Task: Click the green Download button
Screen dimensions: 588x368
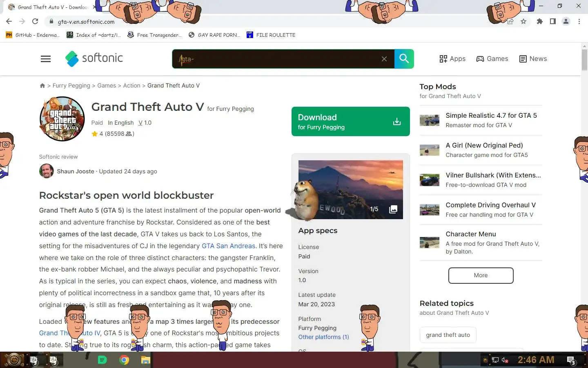Action: 351,121
